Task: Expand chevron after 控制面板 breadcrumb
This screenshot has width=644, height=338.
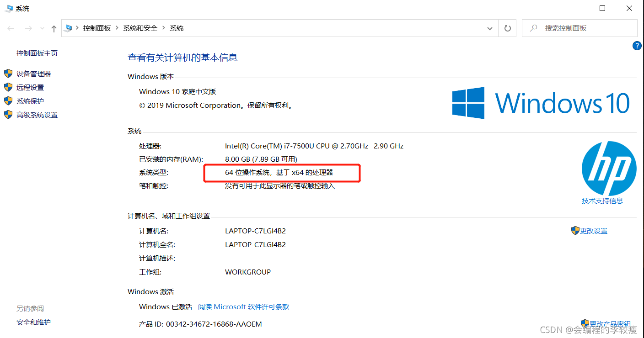Action: pyautogui.click(x=117, y=28)
